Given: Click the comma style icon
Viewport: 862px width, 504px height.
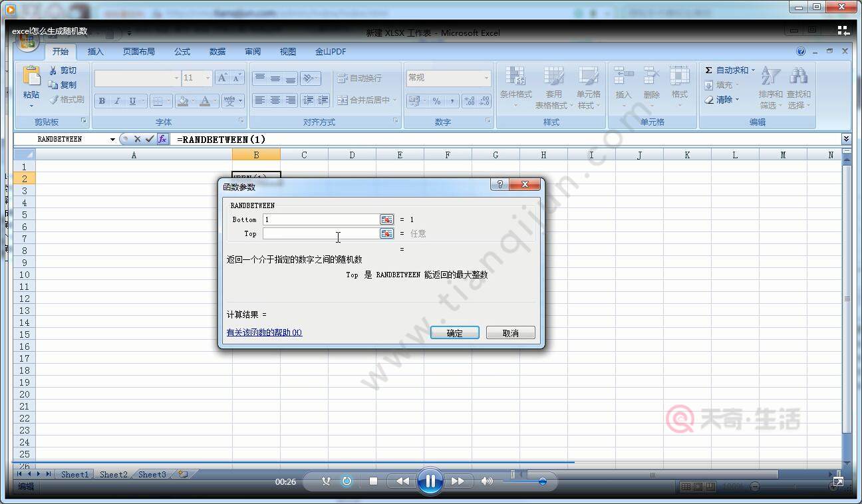Looking at the screenshot, I should click(x=452, y=101).
